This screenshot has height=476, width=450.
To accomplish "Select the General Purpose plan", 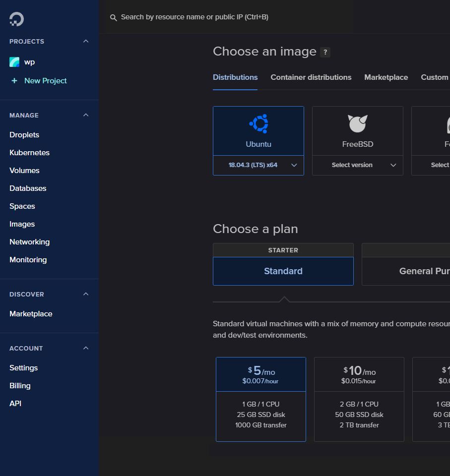I will pos(406,271).
